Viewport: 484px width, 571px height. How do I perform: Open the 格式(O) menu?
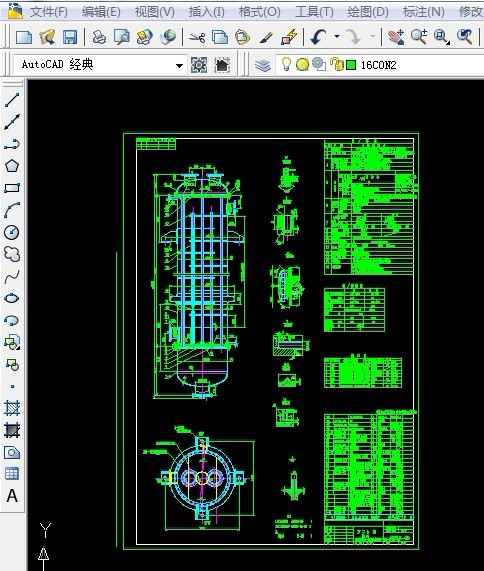(259, 12)
